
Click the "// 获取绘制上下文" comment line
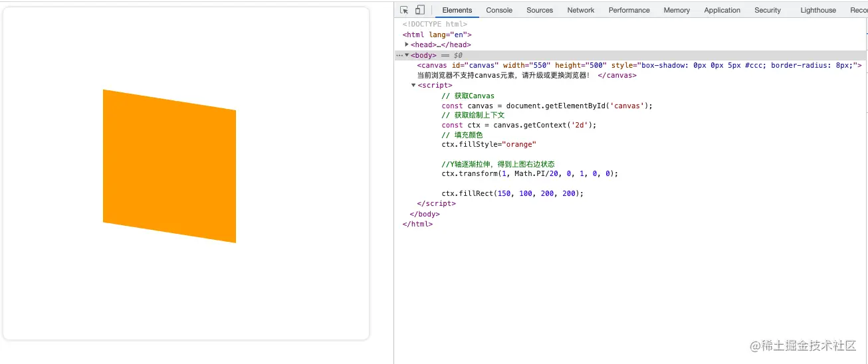tap(473, 115)
